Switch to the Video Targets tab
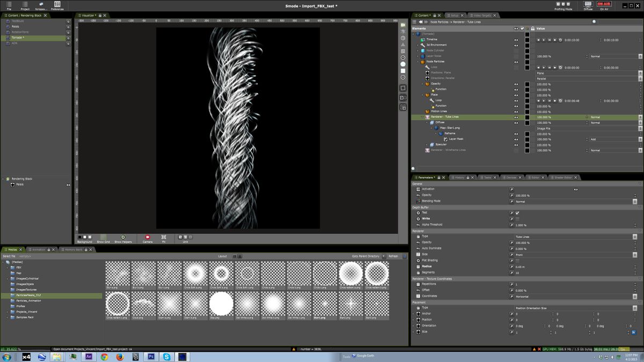The height and width of the screenshot is (362, 644). pyautogui.click(x=482, y=16)
